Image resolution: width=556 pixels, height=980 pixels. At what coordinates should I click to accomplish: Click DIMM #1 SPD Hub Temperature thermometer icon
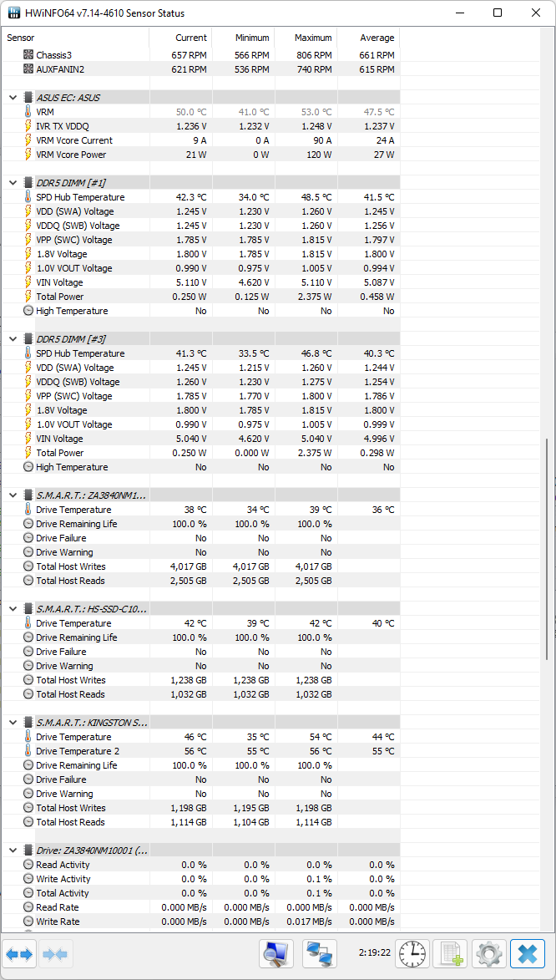pos(28,197)
